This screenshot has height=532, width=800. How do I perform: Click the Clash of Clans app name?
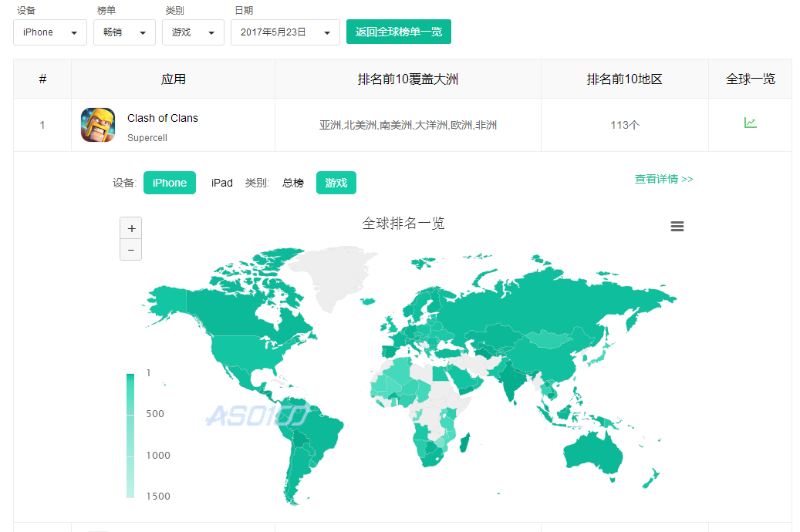[163, 118]
